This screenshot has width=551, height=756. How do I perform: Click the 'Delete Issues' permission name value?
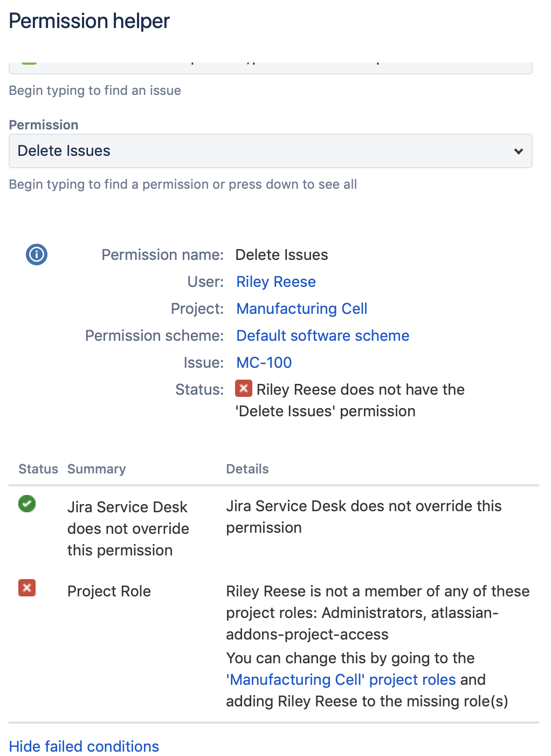[x=282, y=255]
